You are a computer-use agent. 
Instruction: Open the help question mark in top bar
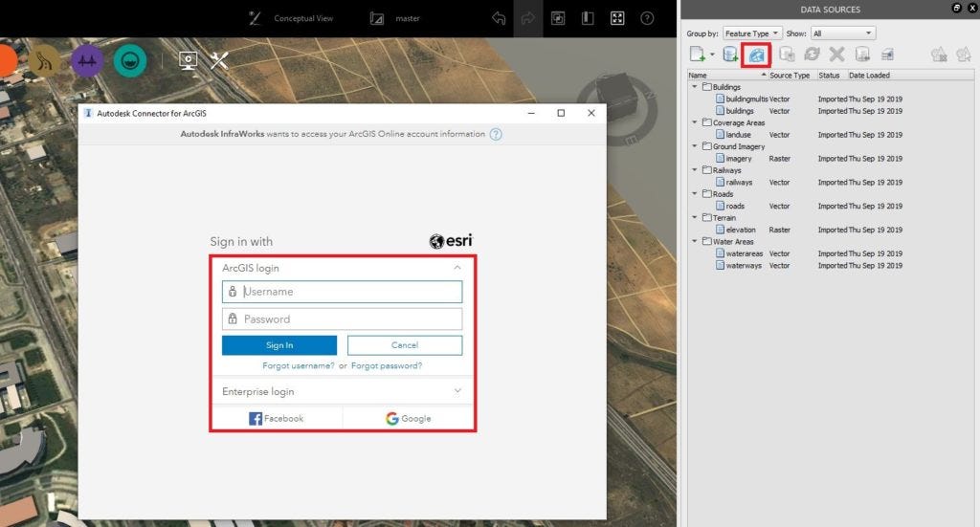(647, 18)
